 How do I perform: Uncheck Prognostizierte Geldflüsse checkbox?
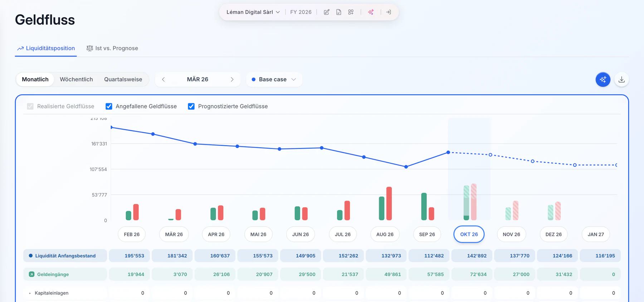[x=191, y=107]
